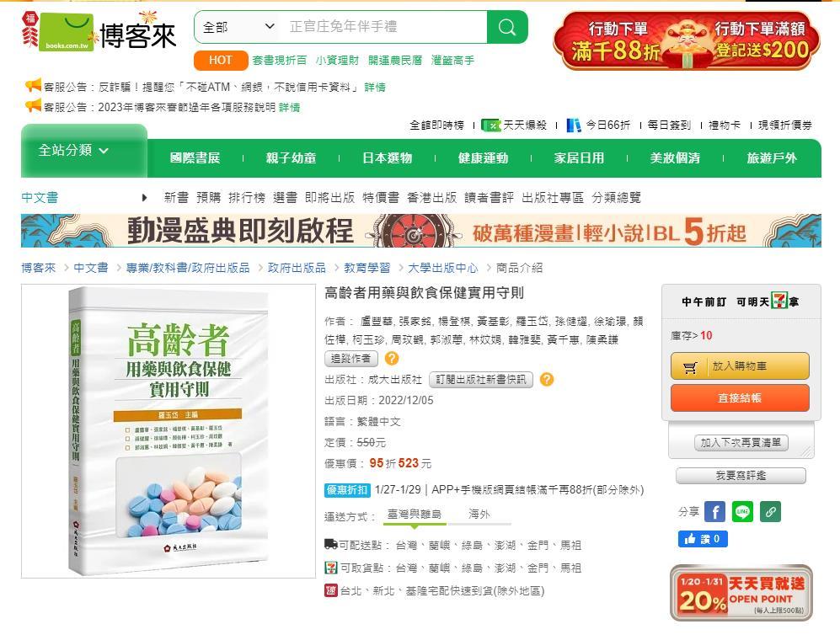This screenshot has height=640, width=840.
Task: Click the green search magnifier button
Action: click(507, 27)
